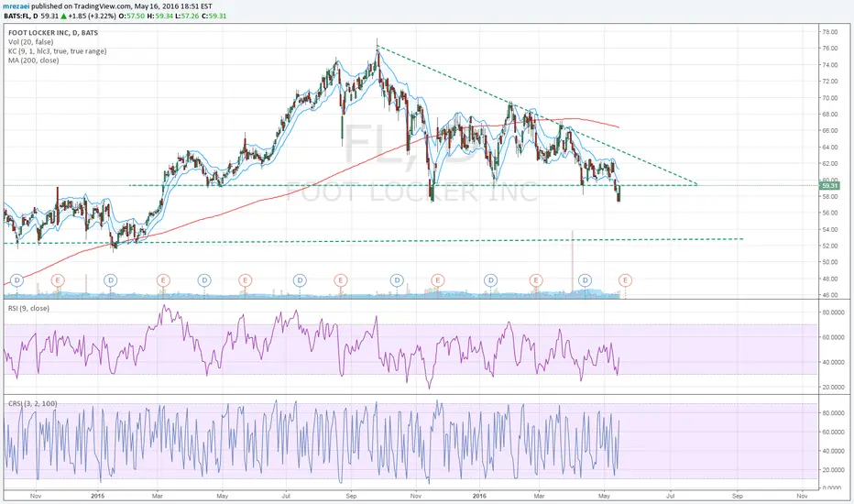The width and height of the screenshot is (854, 504).
Task: Open the earnings marker in late November 2015
Action: 437,280
